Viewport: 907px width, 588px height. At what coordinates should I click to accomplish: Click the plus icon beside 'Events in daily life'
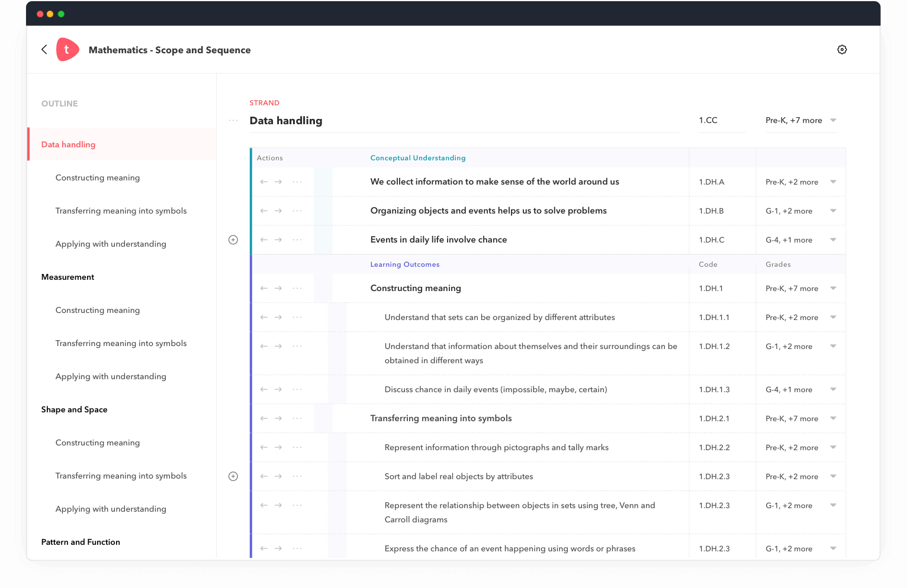233,240
